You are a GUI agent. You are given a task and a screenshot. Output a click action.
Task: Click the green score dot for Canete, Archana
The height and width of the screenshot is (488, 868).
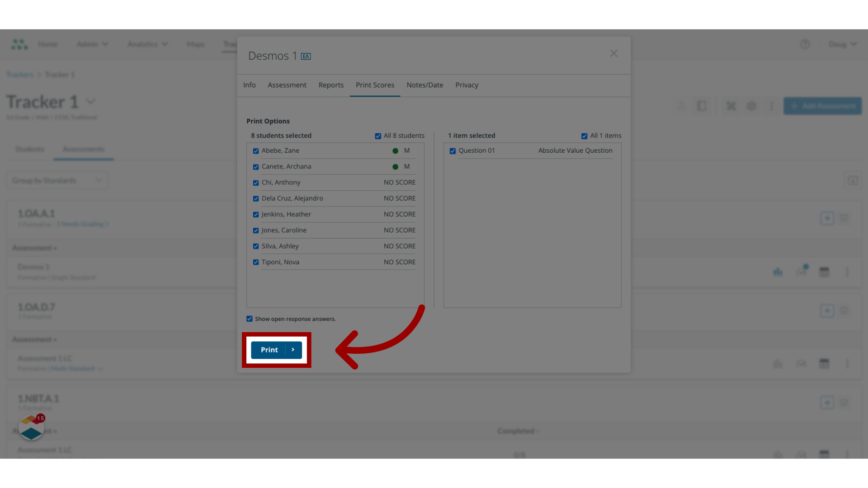coord(395,167)
